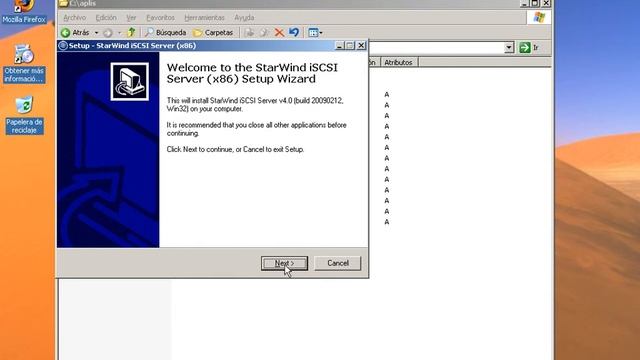Cancel the StarWind setup wizard

(338, 263)
